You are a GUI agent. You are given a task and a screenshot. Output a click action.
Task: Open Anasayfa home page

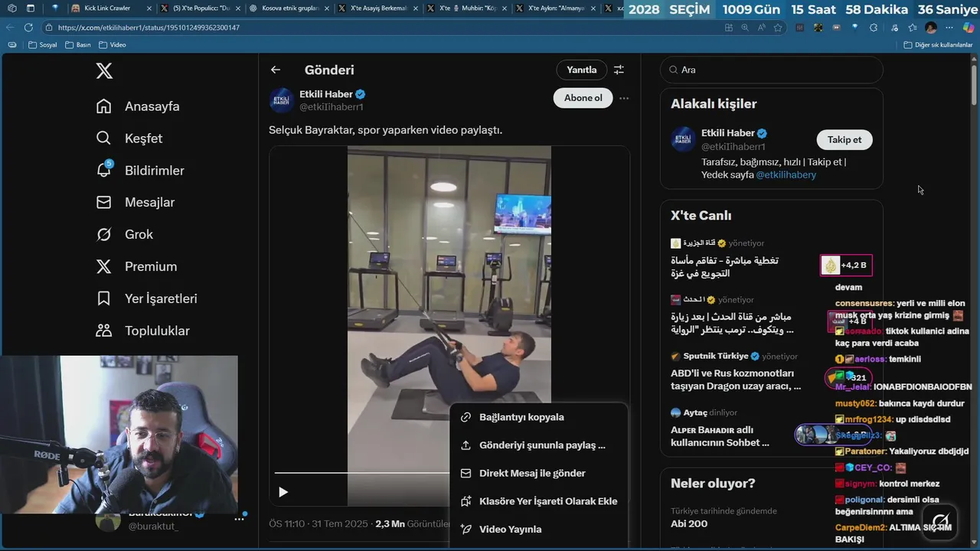tap(138, 106)
